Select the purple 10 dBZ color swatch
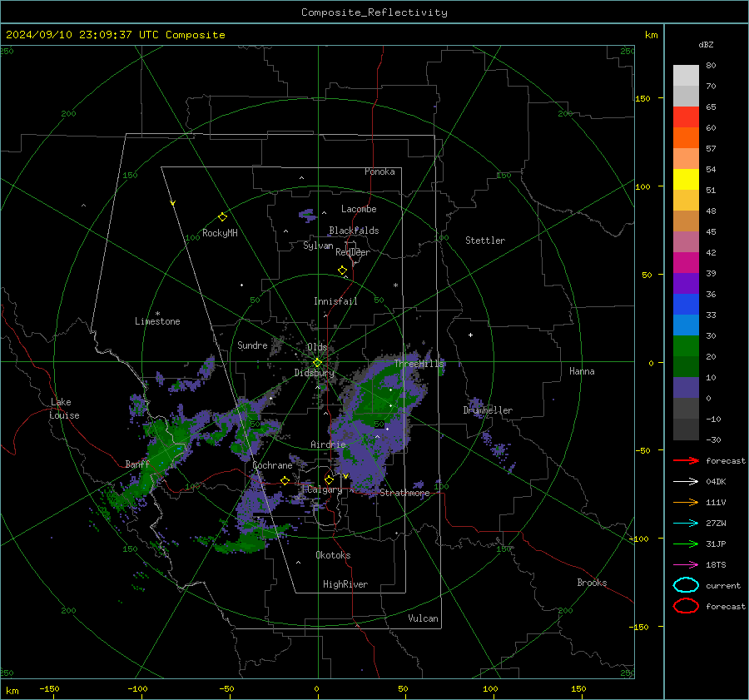Viewport: 749px width, 700px height. click(x=686, y=388)
